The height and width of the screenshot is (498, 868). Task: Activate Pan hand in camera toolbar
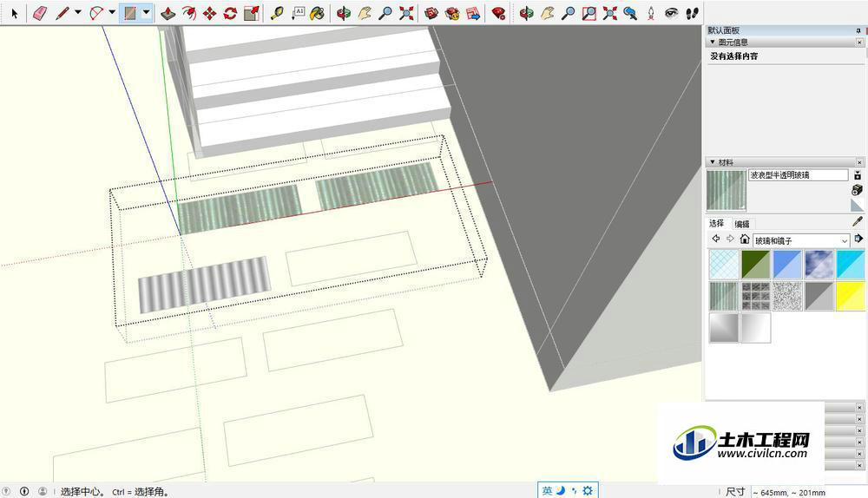(548, 13)
